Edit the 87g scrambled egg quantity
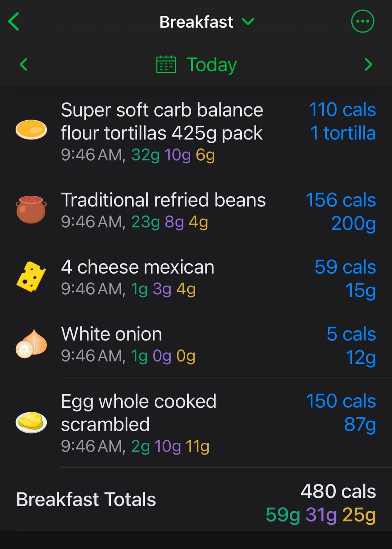 pos(360,424)
